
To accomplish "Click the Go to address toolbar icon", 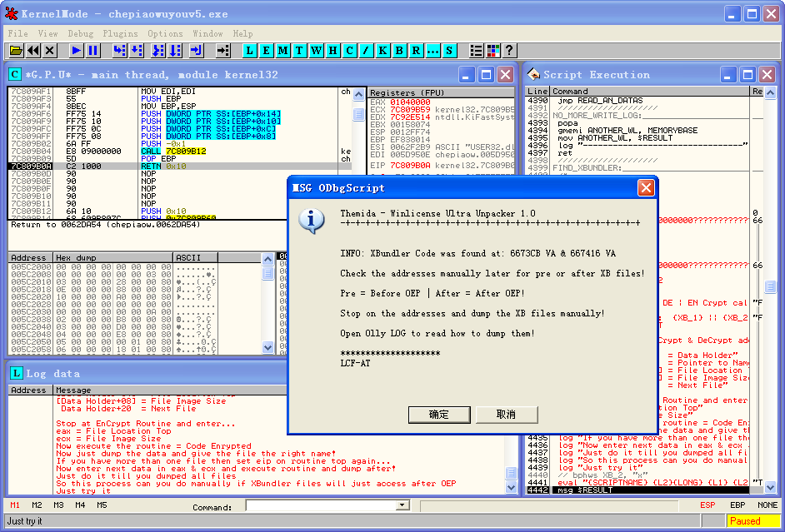I will click(x=222, y=51).
